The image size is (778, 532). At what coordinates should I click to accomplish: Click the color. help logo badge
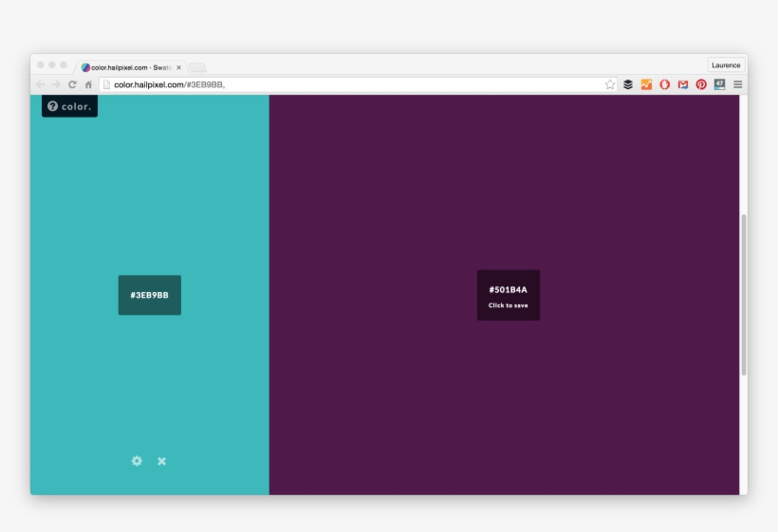coord(69,106)
